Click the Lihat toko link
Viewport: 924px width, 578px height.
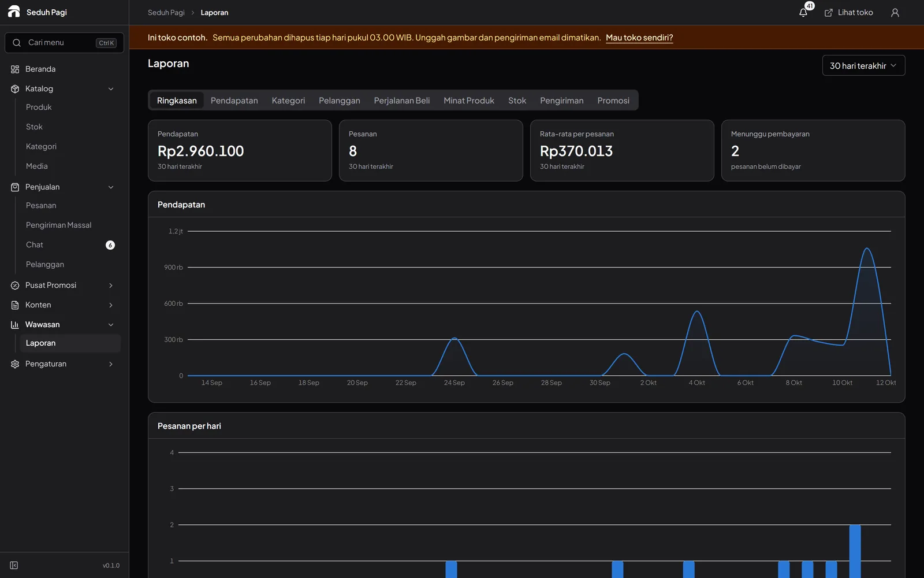click(x=848, y=13)
